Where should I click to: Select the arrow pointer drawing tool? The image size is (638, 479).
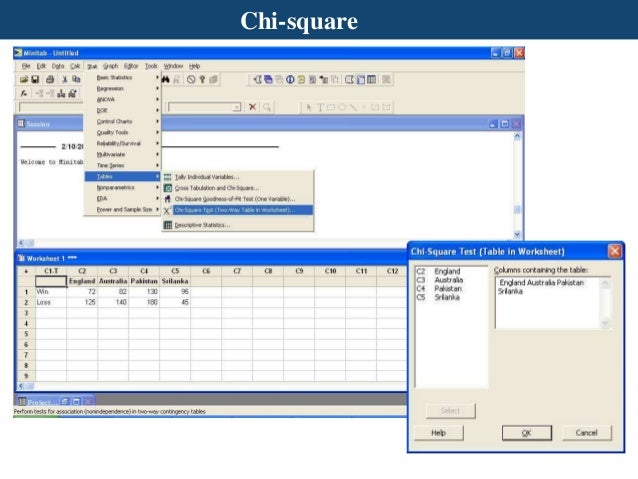coord(309,107)
